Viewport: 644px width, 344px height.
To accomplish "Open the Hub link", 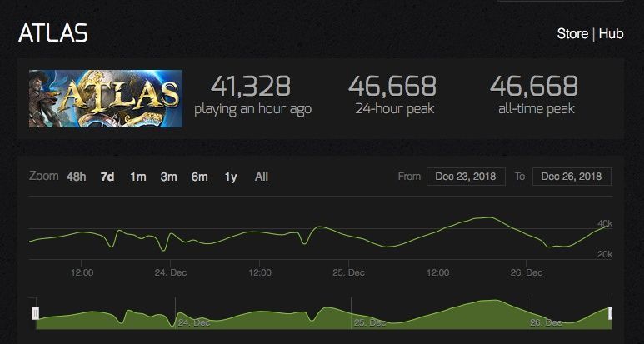I will (611, 33).
